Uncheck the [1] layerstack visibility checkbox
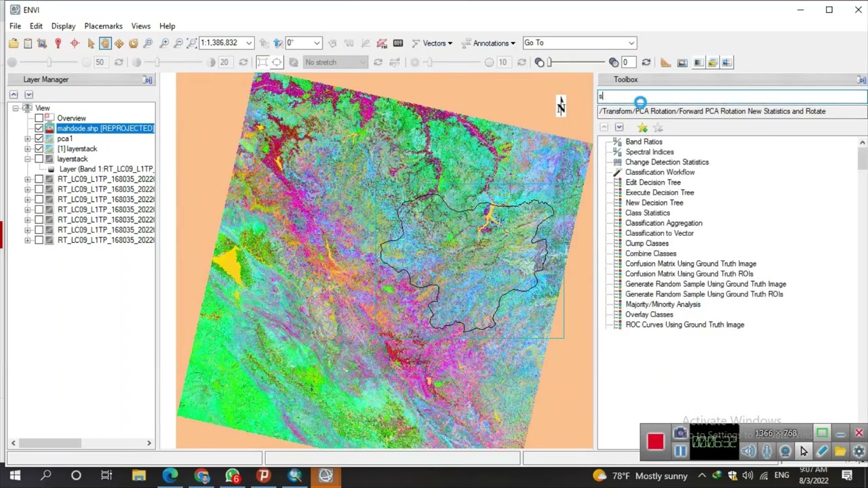 pos(39,149)
